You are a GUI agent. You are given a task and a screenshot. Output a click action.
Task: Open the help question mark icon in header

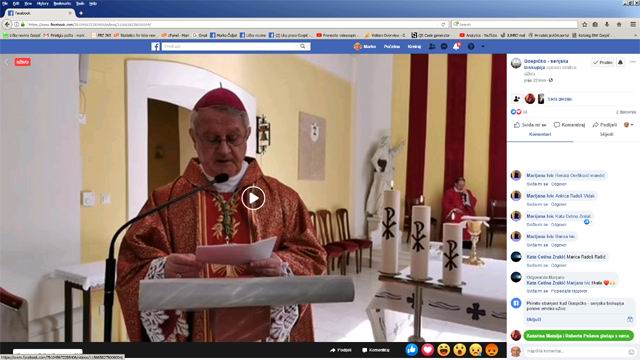pyautogui.click(x=471, y=47)
